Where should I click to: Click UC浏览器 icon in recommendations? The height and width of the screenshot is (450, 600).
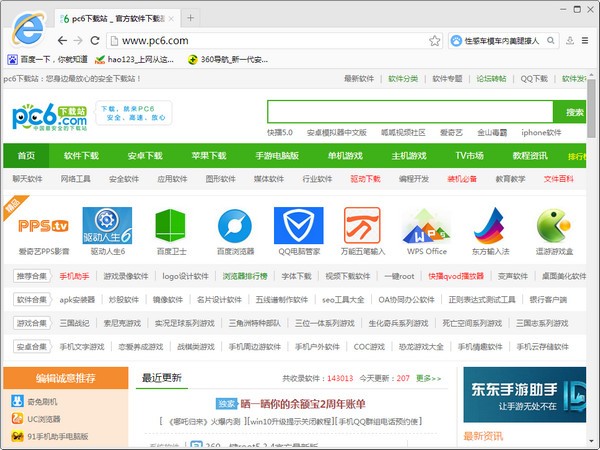[x=17, y=419]
